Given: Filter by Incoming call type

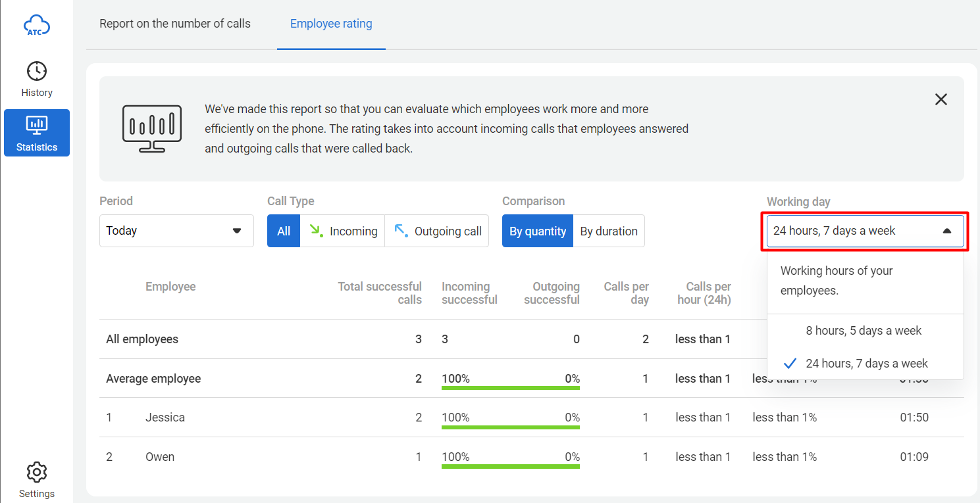Looking at the screenshot, I should [342, 231].
